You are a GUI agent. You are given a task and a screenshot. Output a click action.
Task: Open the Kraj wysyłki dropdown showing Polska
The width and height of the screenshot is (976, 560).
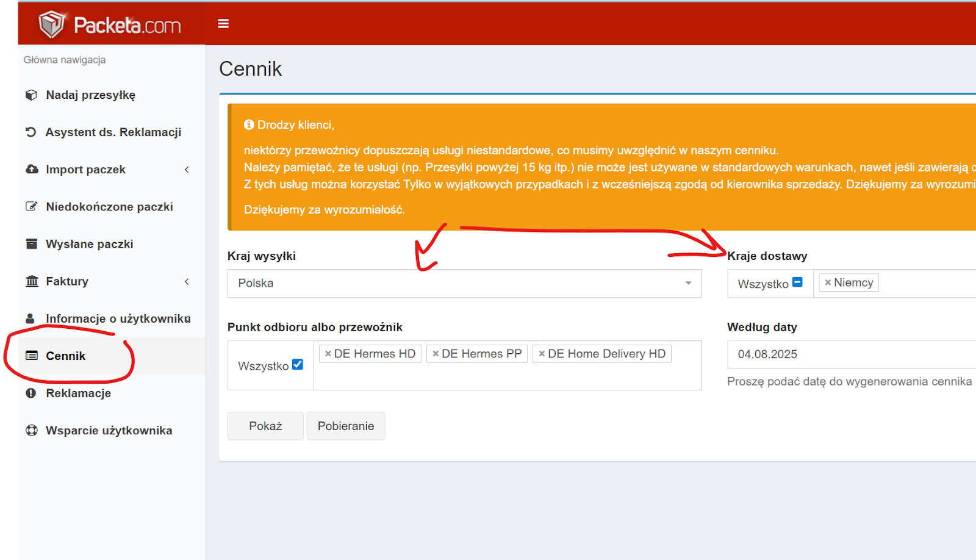pyautogui.click(x=465, y=284)
